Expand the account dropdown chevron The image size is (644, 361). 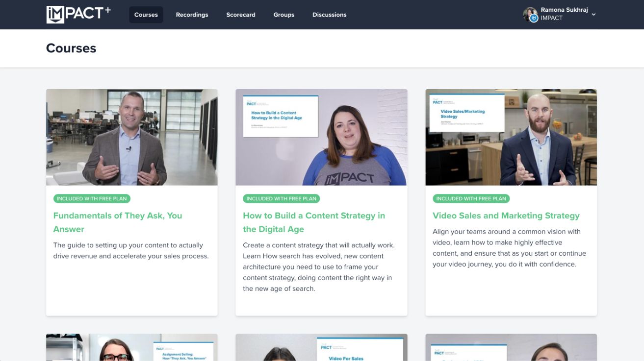pyautogui.click(x=593, y=15)
